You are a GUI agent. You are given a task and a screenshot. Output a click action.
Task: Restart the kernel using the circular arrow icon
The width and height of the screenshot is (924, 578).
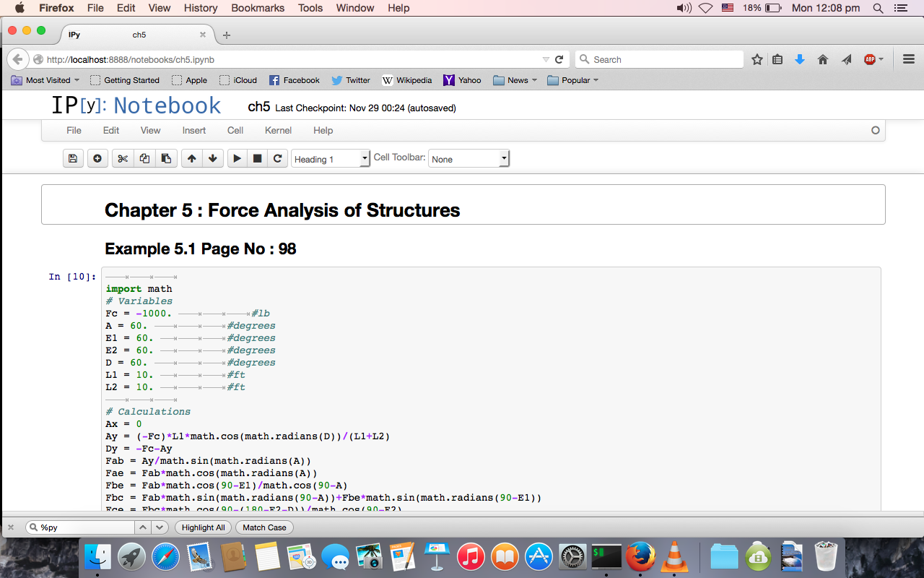coord(277,159)
